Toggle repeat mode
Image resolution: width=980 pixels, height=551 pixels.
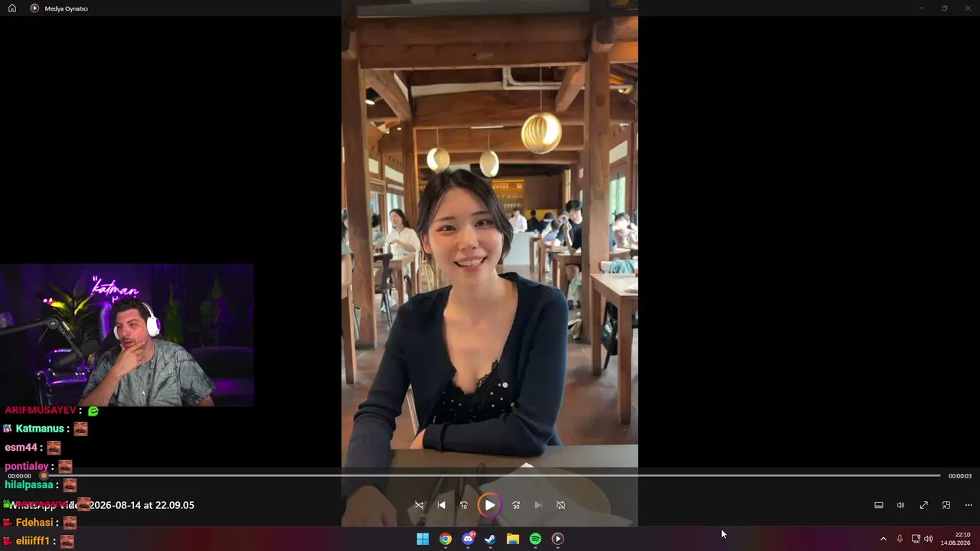[560, 505]
